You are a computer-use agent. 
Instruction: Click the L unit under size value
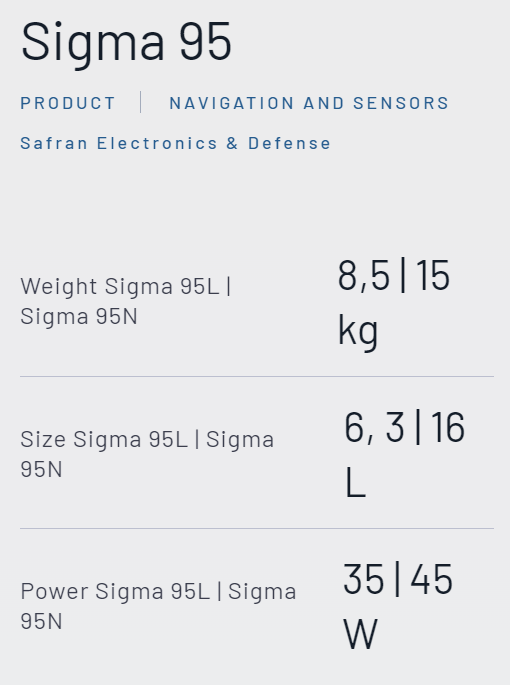pyautogui.click(x=355, y=482)
